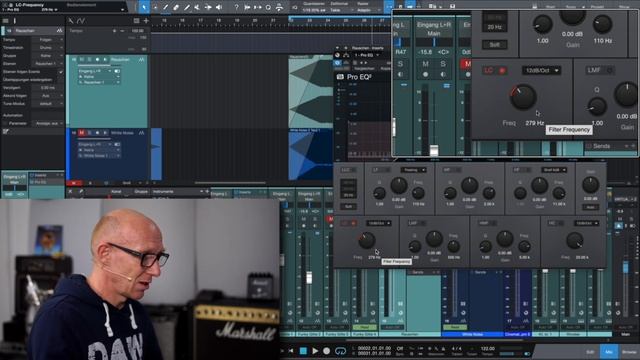640x360 pixels.
Task: Click the Soft button under LLC in Pro EQ
Action: click(x=348, y=207)
